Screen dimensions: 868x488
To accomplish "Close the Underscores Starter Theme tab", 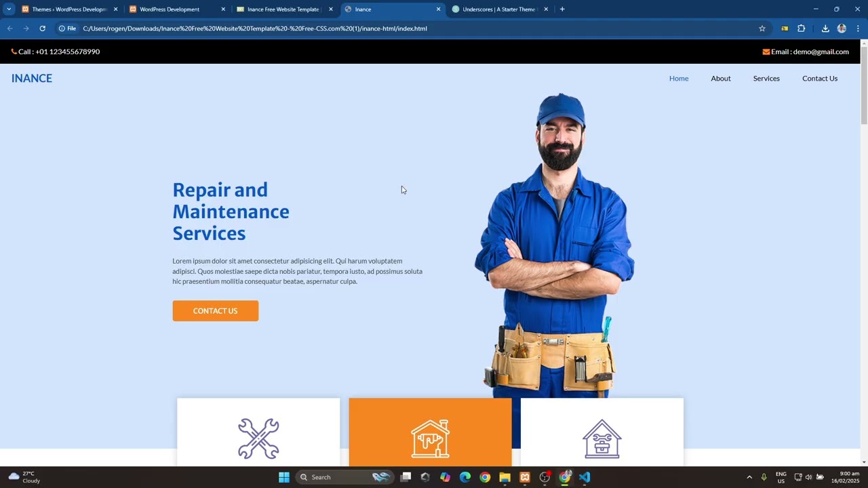I will [x=546, y=9].
